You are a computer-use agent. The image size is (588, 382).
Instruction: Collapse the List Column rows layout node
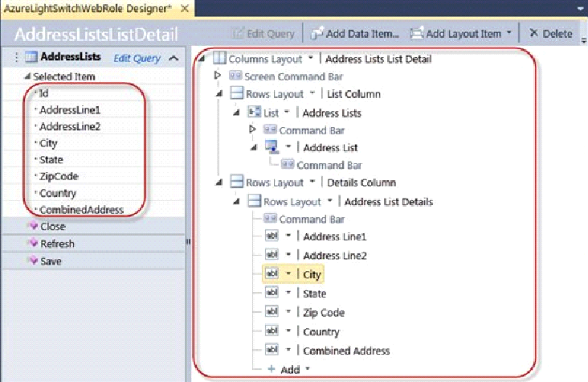tap(218, 94)
